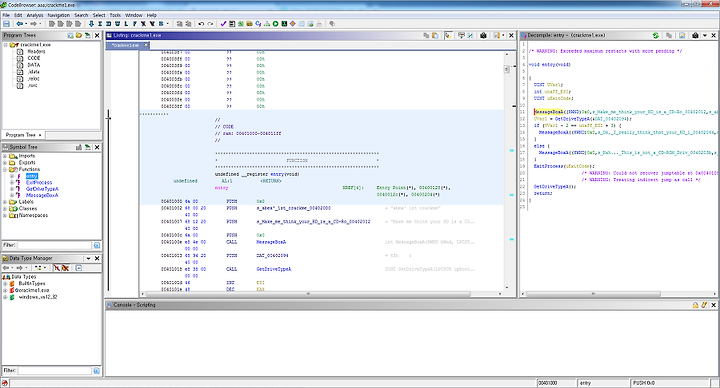Select the CODE section in Program Trees
The height and width of the screenshot is (388, 720).
tap(34, 58)
